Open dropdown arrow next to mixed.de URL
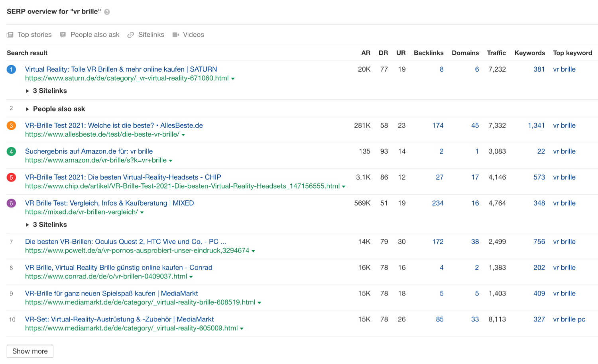598x364 pixels. [142, 213]
